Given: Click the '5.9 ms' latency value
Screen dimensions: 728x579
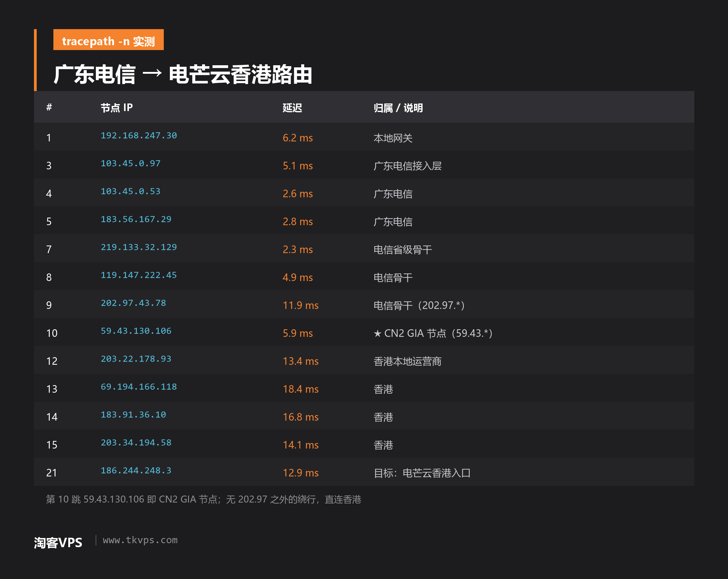Looking at the screenshot, I should coord(298,334).
